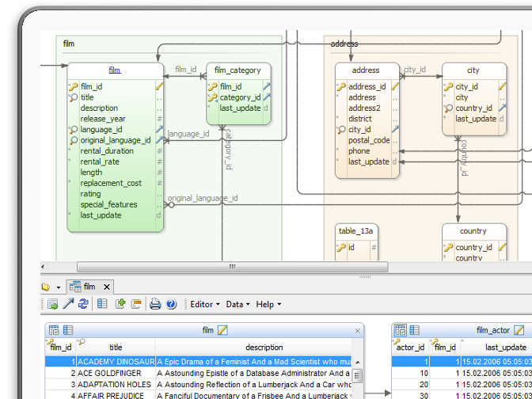Click the pencil edit icon beside film panel title
Image resolution: width=532 pixels, height=399 pixels.
tap(222, 330)
